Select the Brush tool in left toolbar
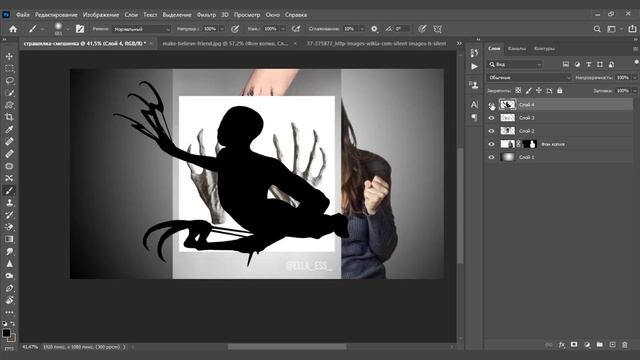640x360 pixels. (9, 191)
